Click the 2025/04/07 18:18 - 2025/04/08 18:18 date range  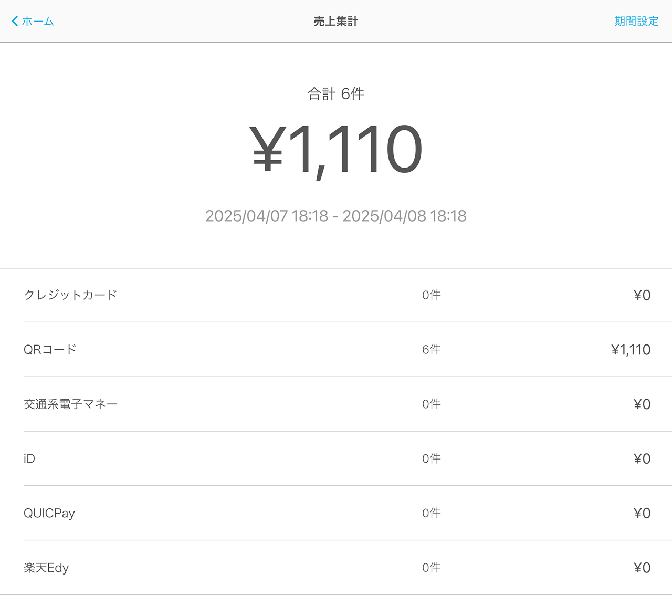[x=336, y=216]
